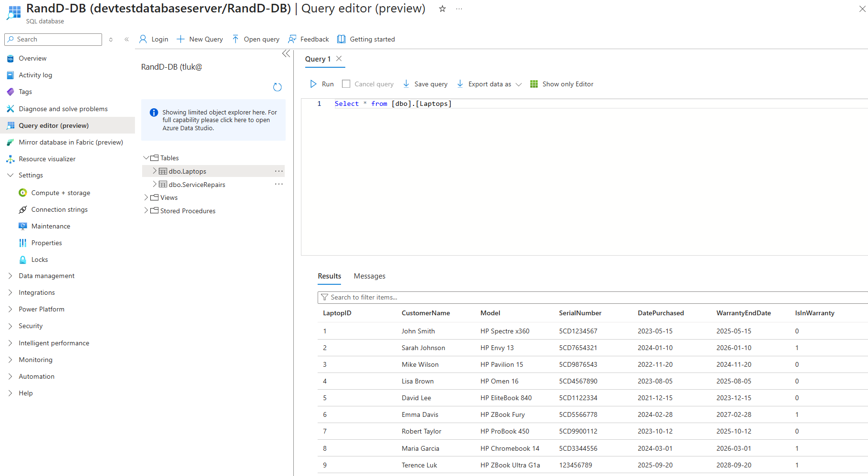Image resolution: width=868 pixels, height=476 pixels.
Task: Expand the Stored Procedures folder
Action: coord(146,211)
